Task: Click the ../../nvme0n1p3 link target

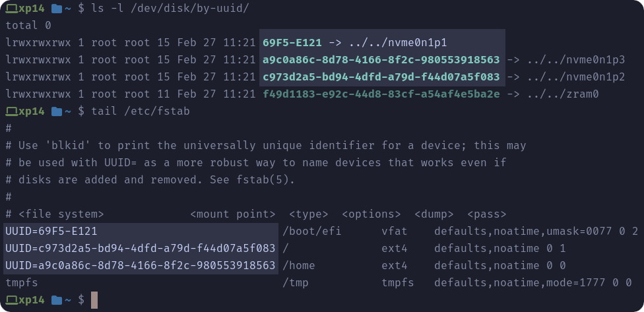Action: [576, 60]
